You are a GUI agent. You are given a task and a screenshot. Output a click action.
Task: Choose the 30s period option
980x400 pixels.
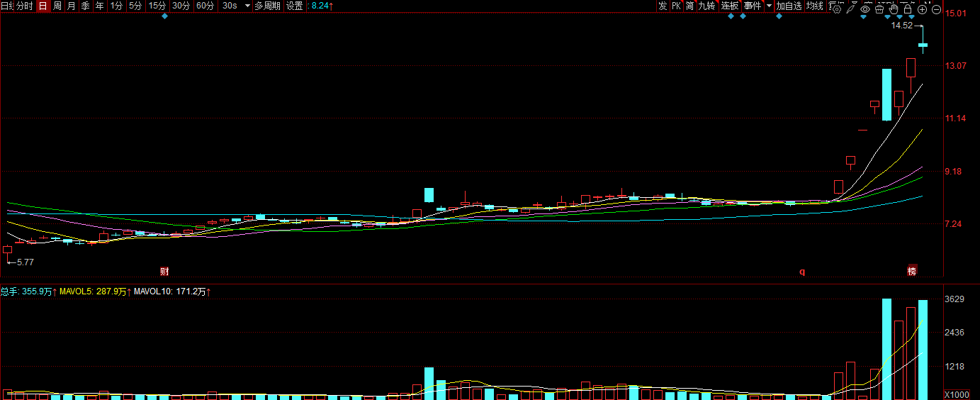pos(230,6)
